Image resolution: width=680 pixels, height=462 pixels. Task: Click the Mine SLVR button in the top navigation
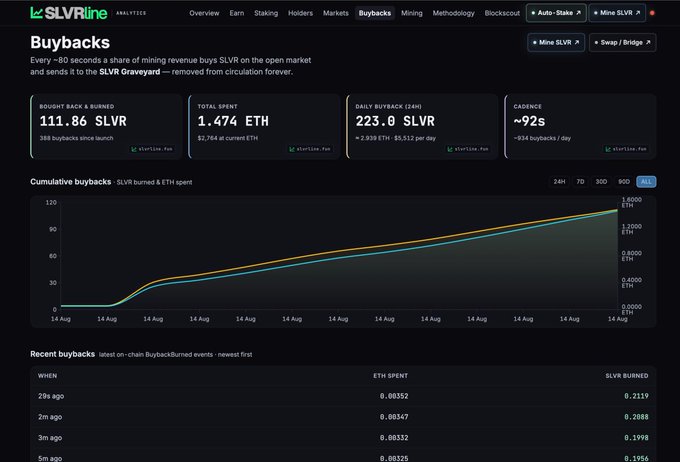click(617, 13)
